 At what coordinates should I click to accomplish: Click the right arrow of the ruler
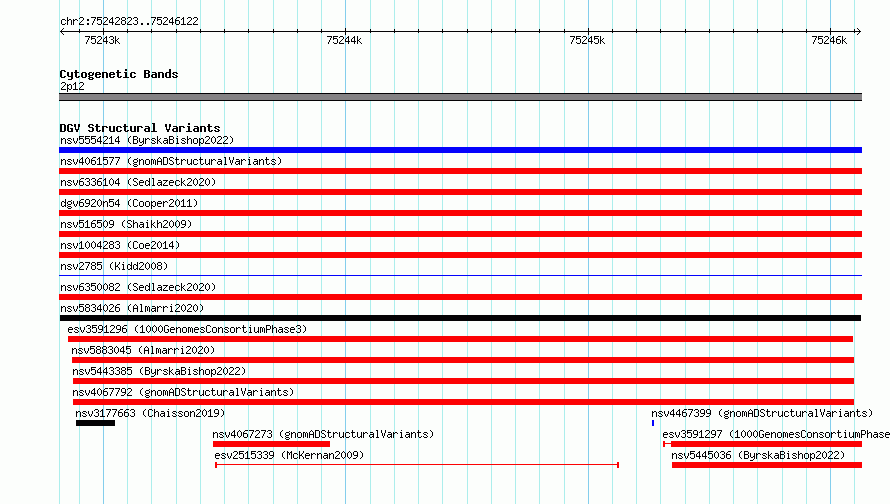pyautogui.click(x=858, y=31)
